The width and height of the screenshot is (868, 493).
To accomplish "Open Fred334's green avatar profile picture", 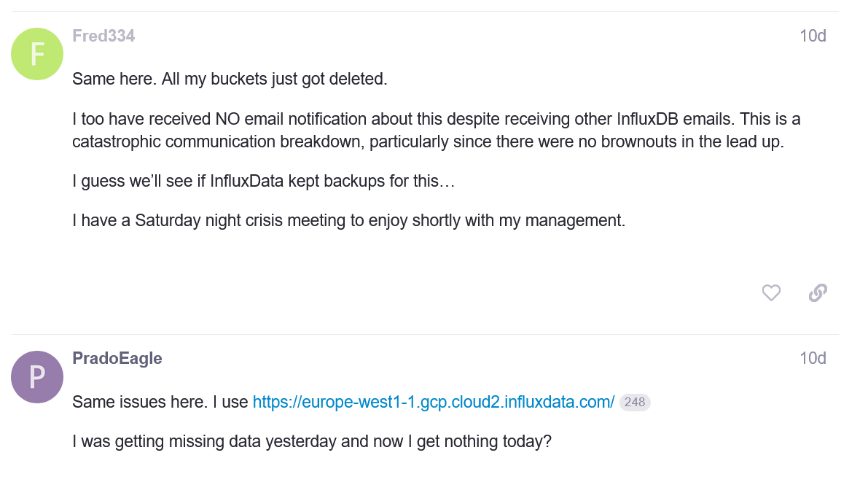I will (37, 54).
